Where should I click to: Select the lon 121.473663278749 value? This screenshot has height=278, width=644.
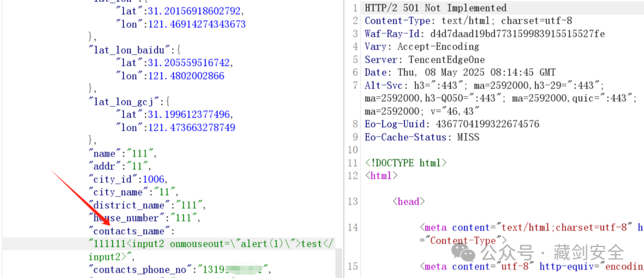[x=192, y=127]
